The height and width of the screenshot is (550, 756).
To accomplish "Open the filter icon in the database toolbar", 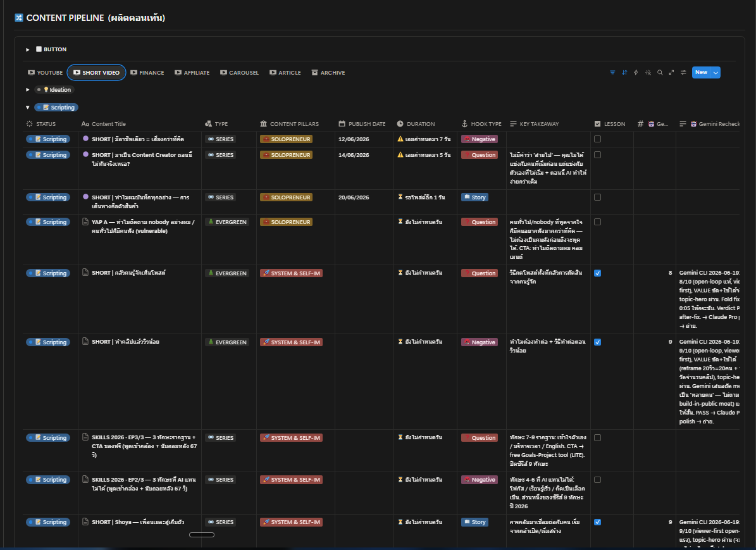I will pos(612,72).
